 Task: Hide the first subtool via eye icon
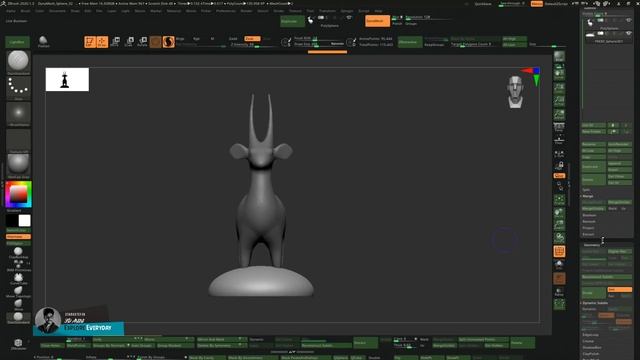(629, 20)
